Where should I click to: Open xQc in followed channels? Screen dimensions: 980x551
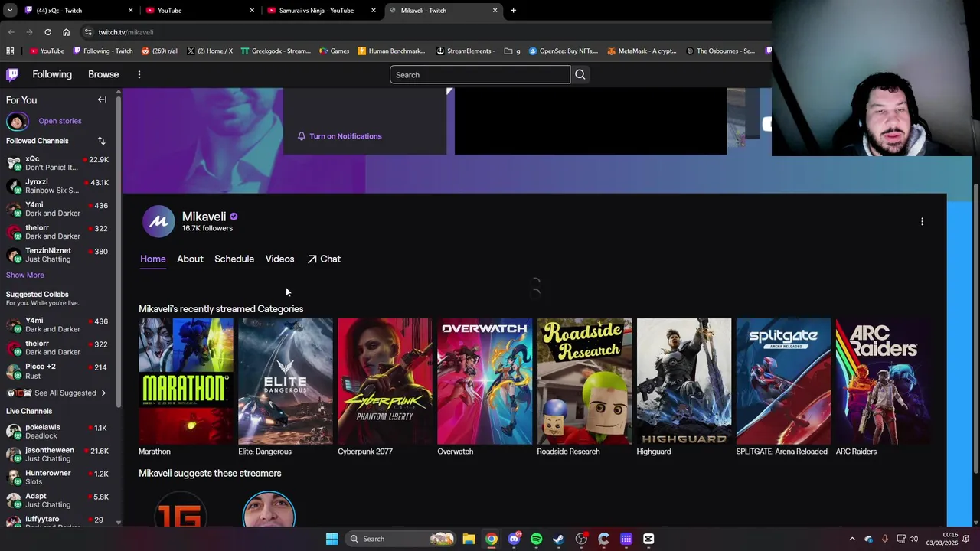click(x=57, y=163)
